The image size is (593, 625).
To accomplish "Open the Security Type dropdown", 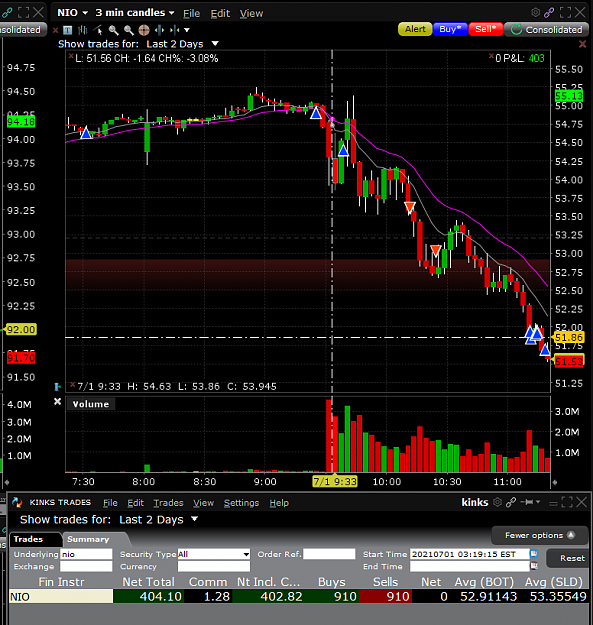I will pyautogui.click(x=214, y=554).
